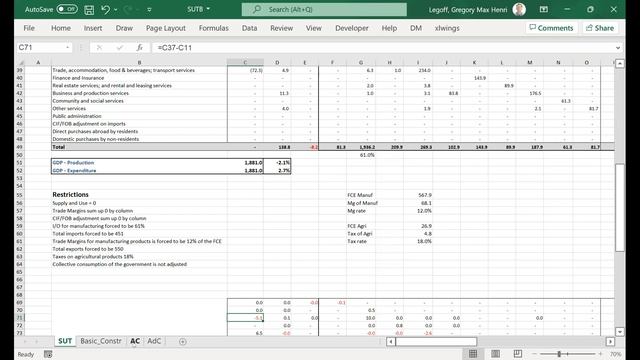This screenshot has width=640, height=360.
Task: Click the 70% zoom level
Action: tap(615, 354)
